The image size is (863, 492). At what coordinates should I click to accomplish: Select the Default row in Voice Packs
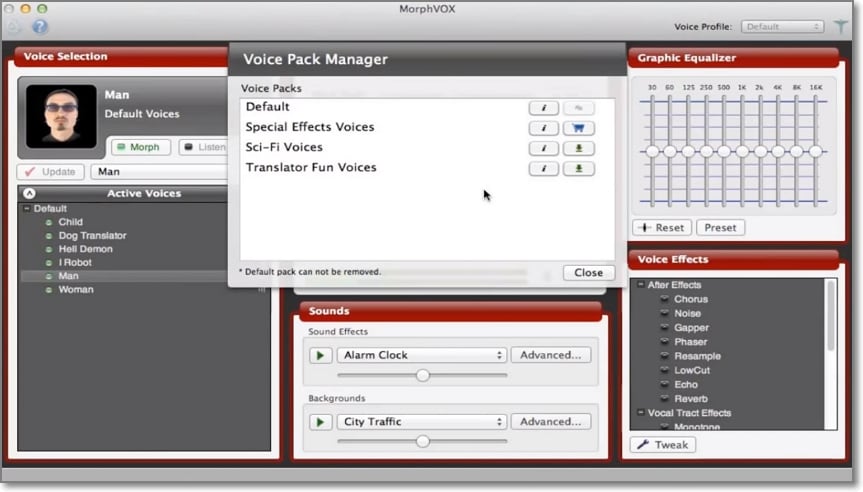[427, 107]
